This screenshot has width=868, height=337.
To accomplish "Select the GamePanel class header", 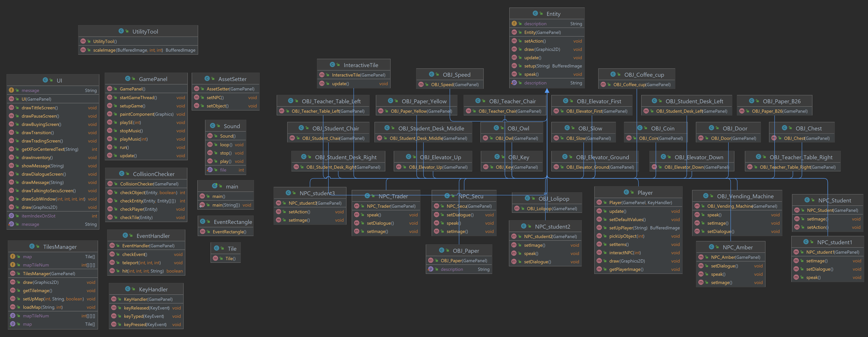I will click(x=146, y=79).
